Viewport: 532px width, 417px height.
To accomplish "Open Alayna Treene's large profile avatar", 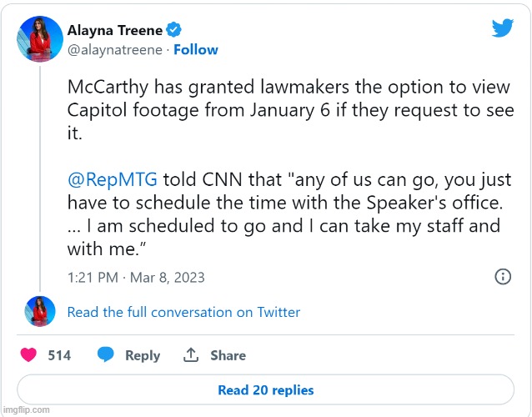I will click(40, 38).
